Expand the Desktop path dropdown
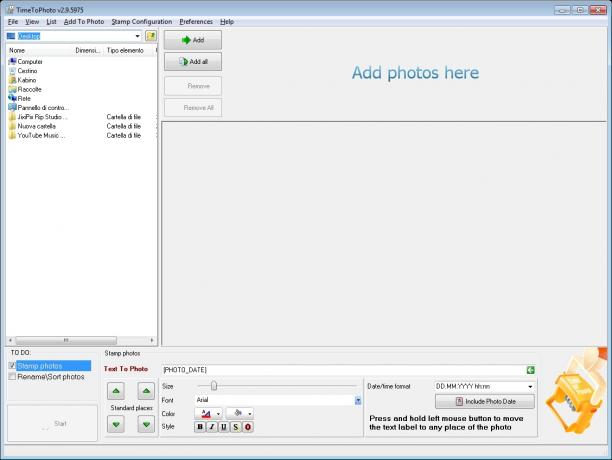Viewport: 612px width, 460px height. click(137, 36)
